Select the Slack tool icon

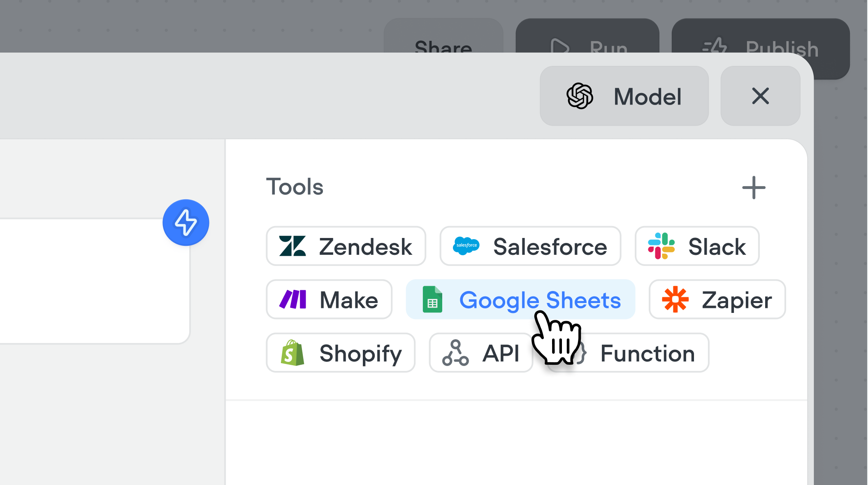pyautogui.click(x=661, y=246)
